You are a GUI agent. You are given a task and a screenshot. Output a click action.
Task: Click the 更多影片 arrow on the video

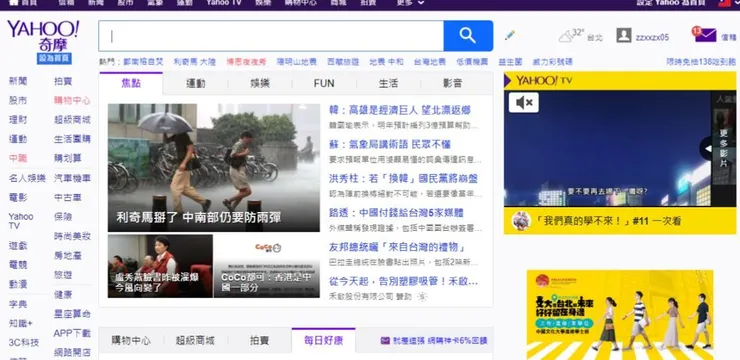tap(708, 149)
